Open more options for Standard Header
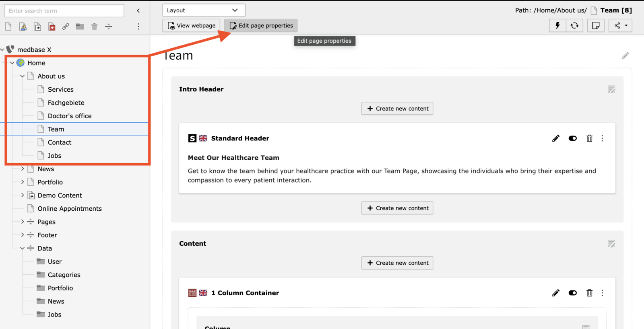Image resolution: width=644 pixels, height=329 pixels. [602, 138]
